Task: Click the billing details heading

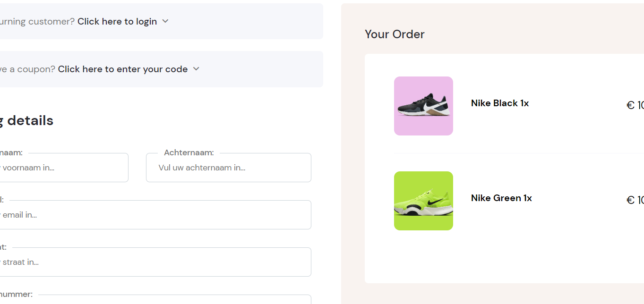Action: click(26, 120)
